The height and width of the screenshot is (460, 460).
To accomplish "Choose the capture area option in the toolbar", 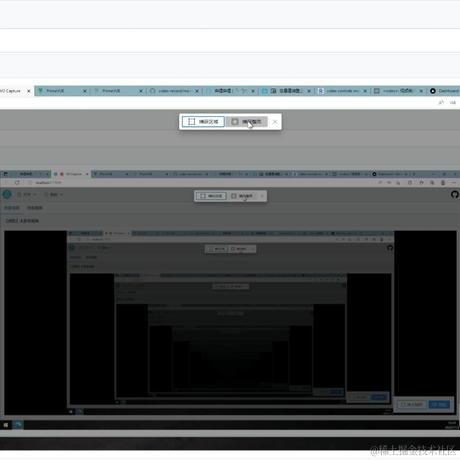I will 203,122.
